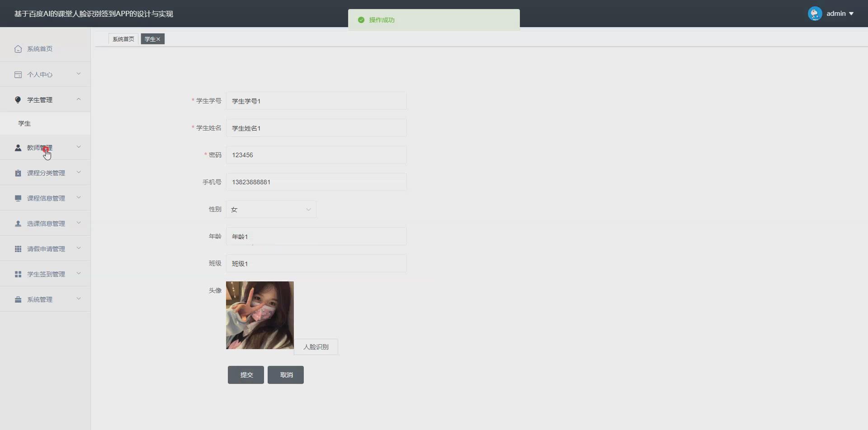Viewport: 868px width, 430px height.
Task: Click the 手机号 input field
Action: pyautogui.click(x=316, y=182)
